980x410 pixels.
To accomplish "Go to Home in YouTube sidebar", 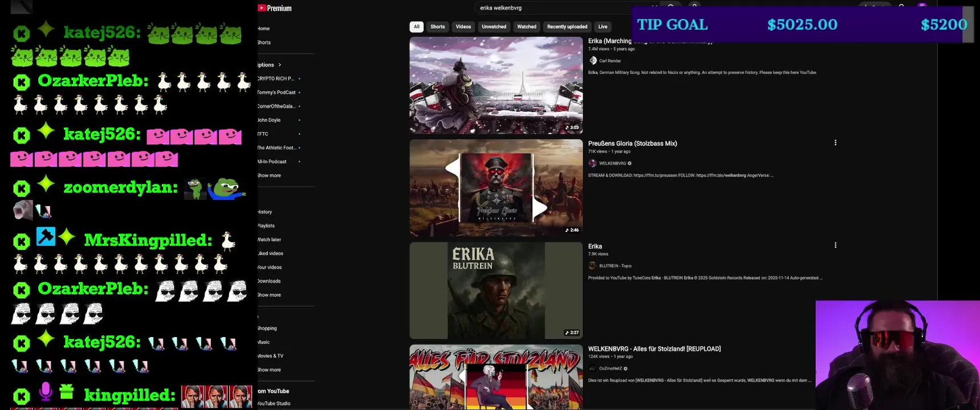I will 263,28.
